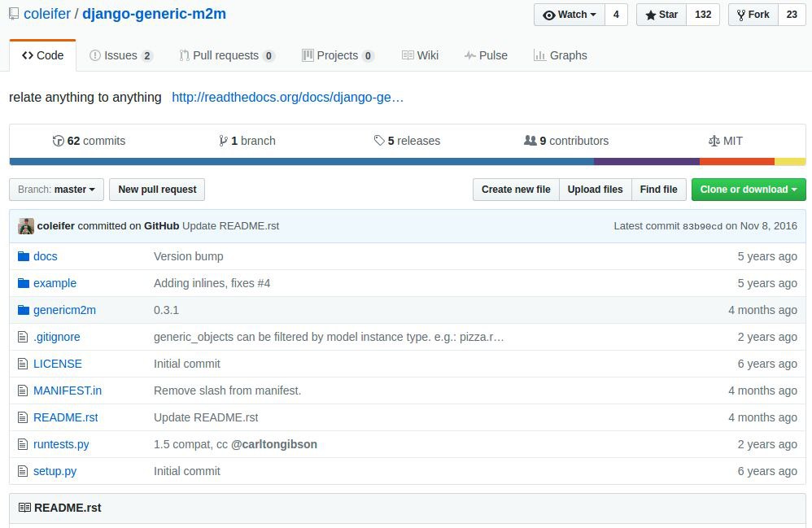812x528 pixels.
Task: Click the branch icon next to 1 branch
Action: click(223, 141)
